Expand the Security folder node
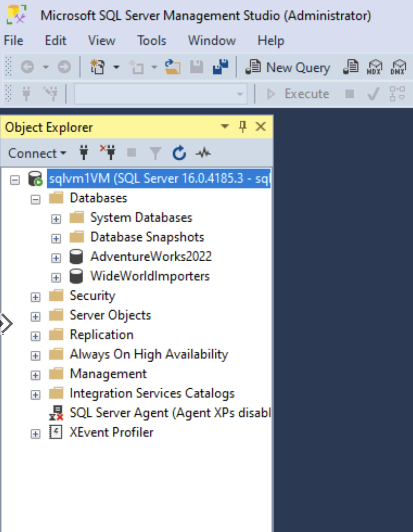413x532 pixels. click(35, 297)
